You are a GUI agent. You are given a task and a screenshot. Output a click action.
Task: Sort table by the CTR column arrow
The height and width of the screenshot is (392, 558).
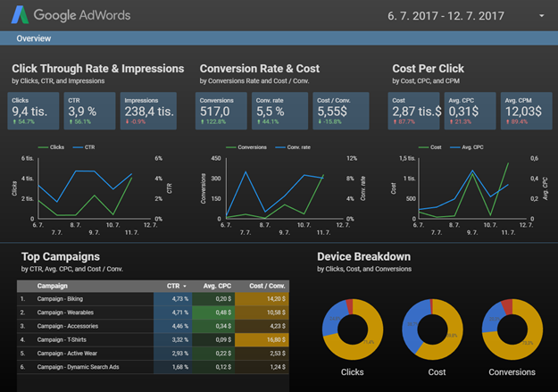click(x=185, y=287)
